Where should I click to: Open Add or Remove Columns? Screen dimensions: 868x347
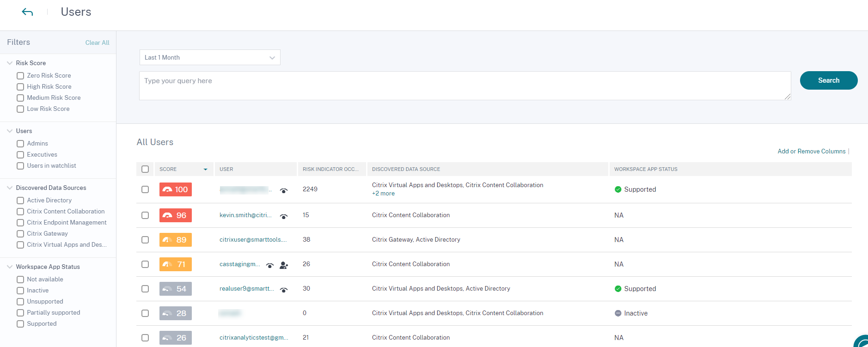pyautogui.click(x=812, y=151)
